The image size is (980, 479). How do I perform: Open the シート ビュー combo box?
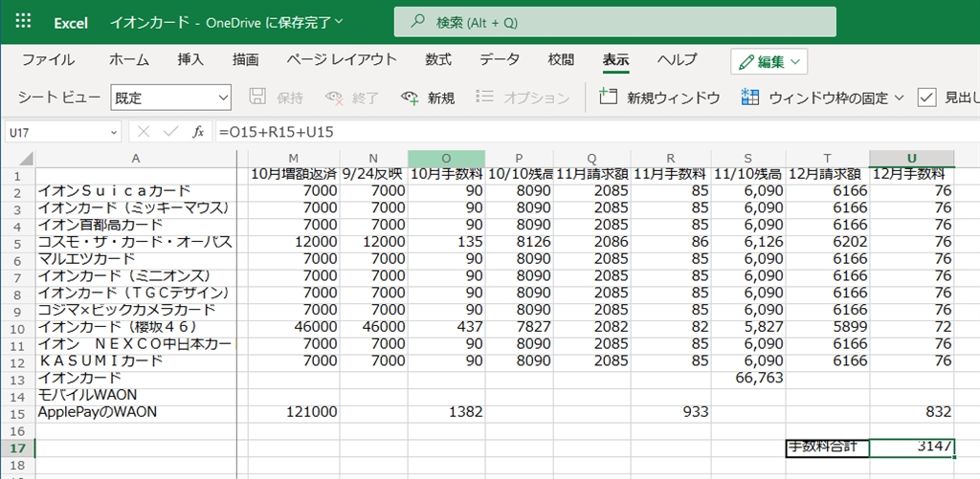(x=170, y=98)
